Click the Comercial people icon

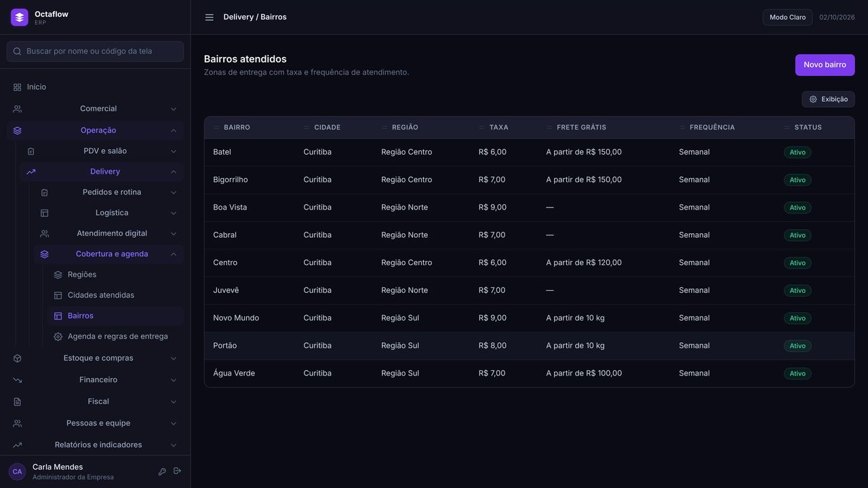(x=18, y=109)
